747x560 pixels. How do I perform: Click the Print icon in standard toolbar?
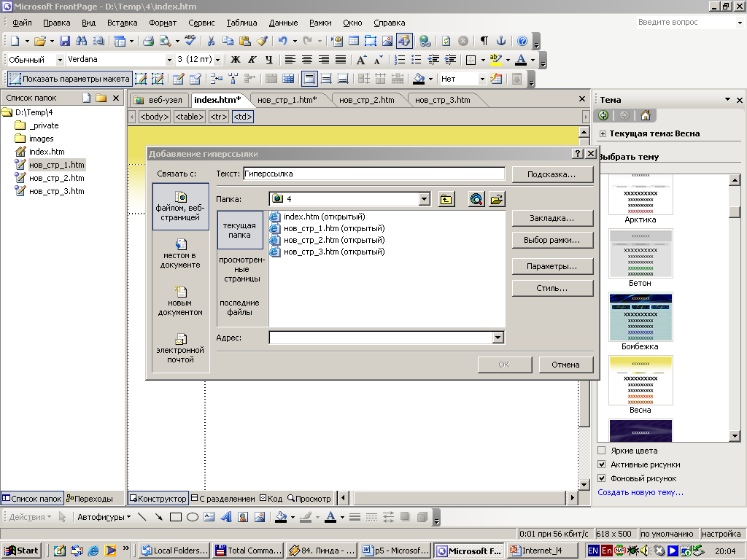pyautogui.click(x=148, y=41)
